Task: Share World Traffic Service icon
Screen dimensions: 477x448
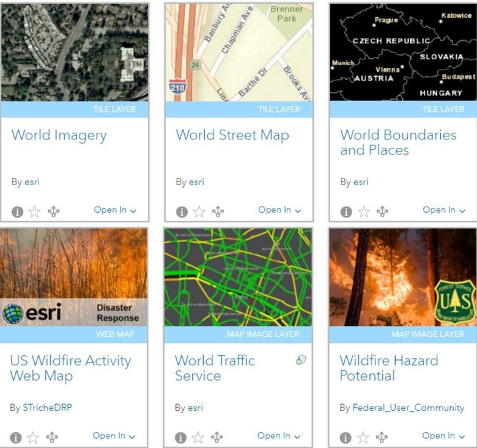Action: pos(216,438)
